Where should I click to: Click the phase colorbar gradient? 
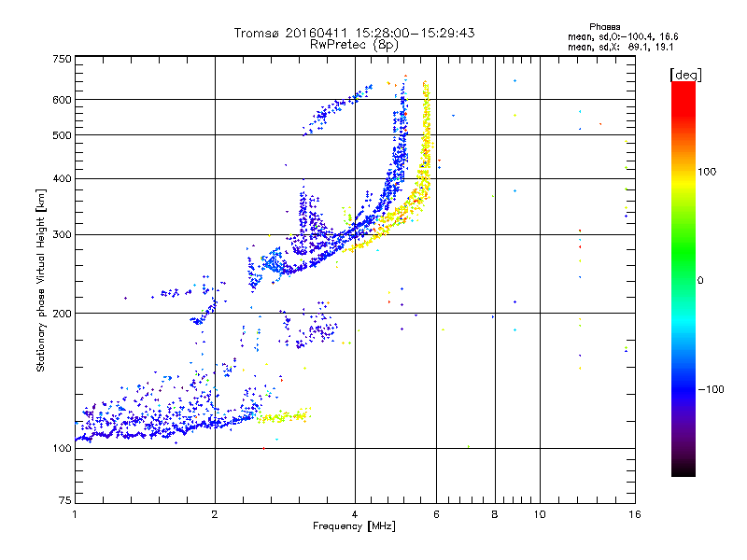[684, 278]
